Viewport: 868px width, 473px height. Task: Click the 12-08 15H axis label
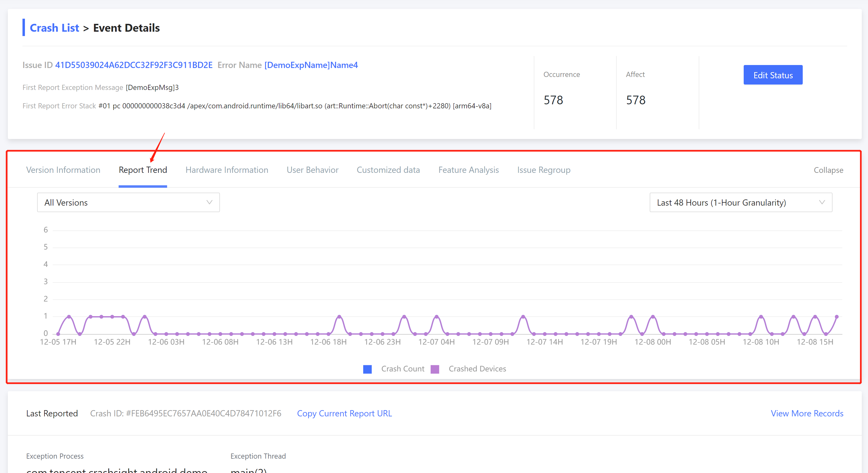tap(815, 342)
